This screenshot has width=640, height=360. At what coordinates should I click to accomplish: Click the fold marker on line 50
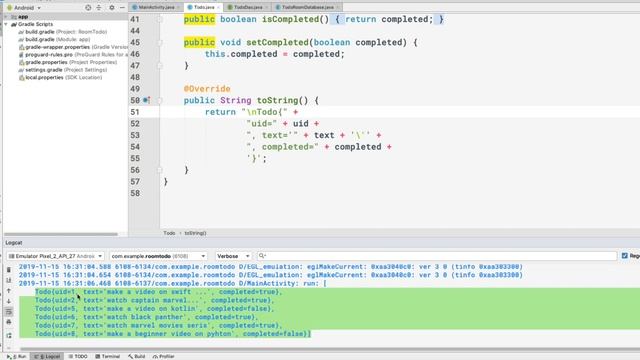tap(160, 100)
